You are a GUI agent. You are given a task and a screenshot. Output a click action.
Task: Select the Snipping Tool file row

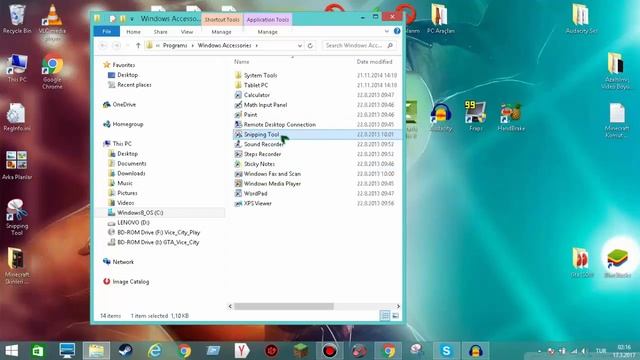(x=317, y=134)
